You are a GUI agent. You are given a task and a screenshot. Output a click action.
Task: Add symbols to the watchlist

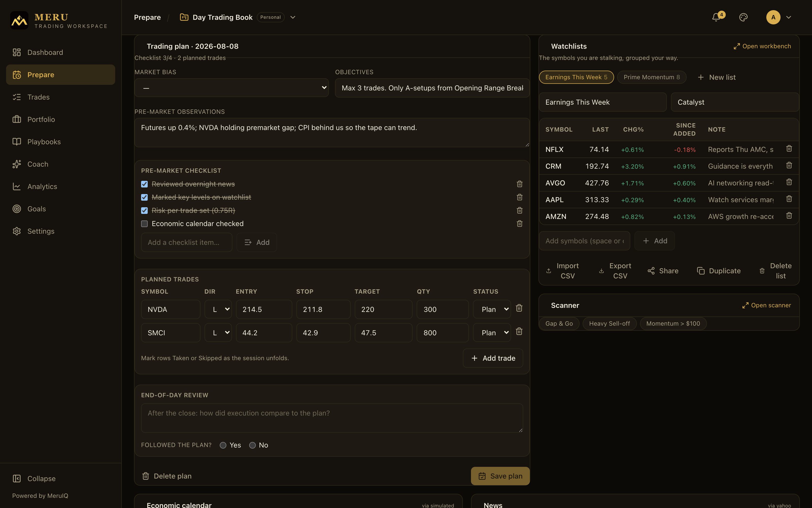click(654, 241)
